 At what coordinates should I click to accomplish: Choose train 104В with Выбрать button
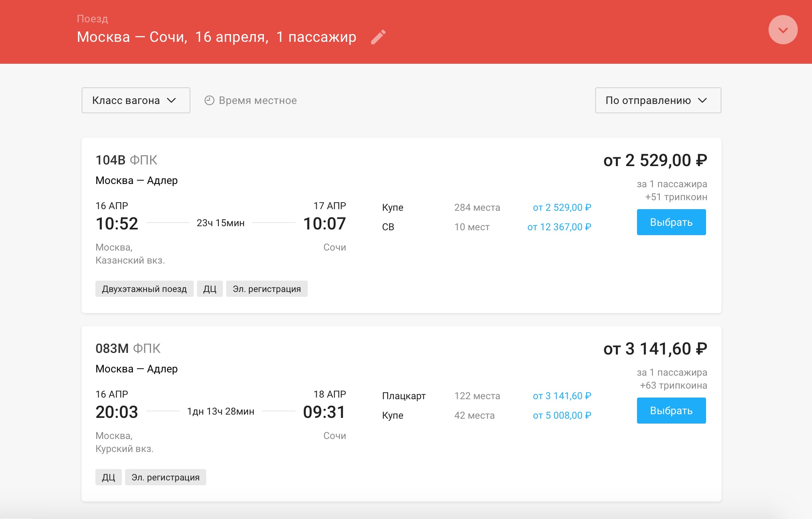671,222
